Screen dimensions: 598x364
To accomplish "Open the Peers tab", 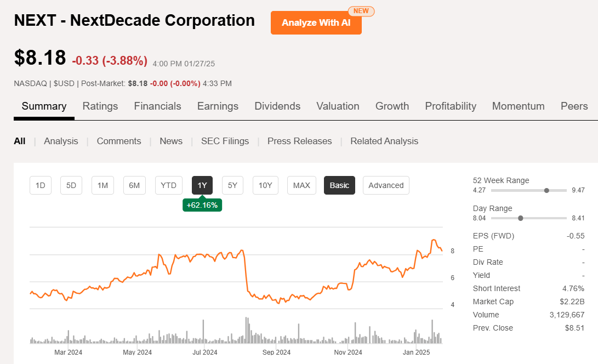I will [574, 106].
